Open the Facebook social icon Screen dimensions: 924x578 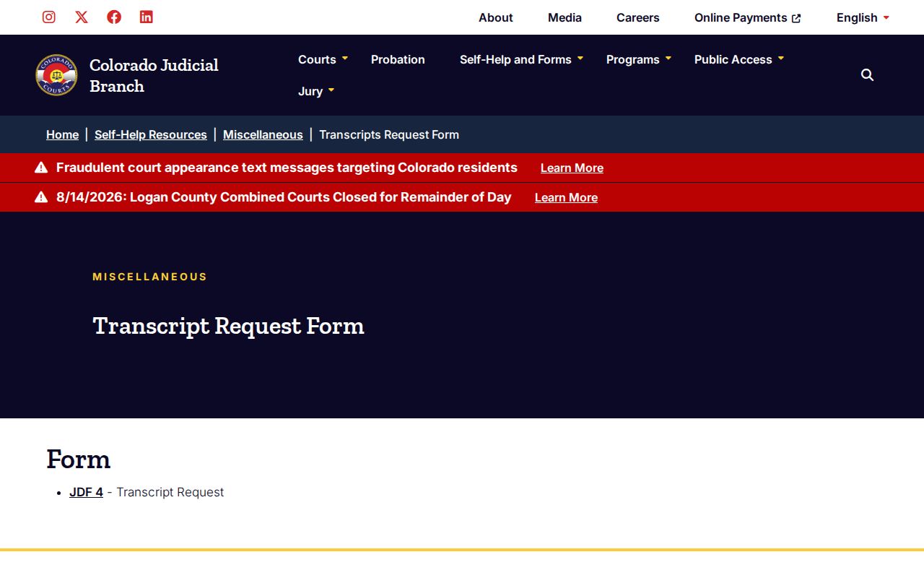click(114, 17)
